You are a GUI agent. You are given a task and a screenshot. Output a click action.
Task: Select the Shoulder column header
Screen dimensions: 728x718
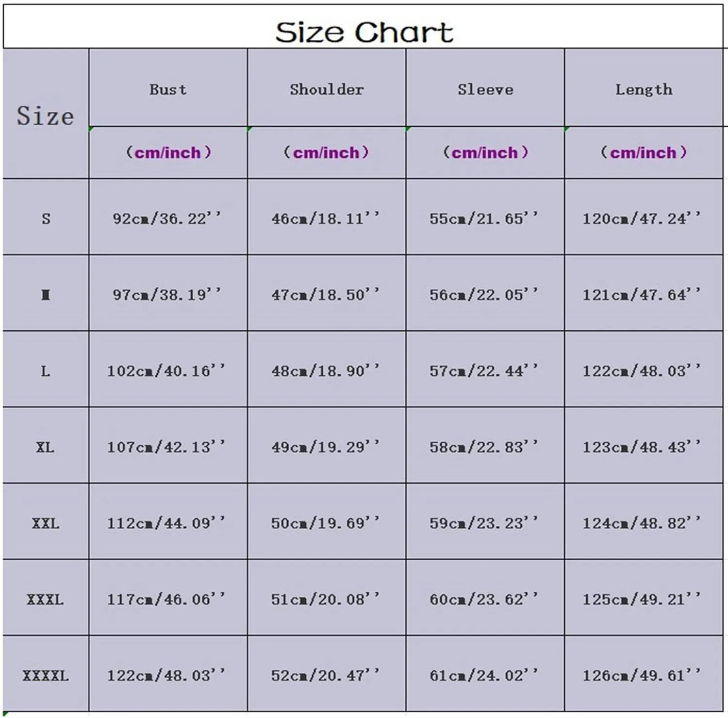pyautogui.click(x=327, y=89)
